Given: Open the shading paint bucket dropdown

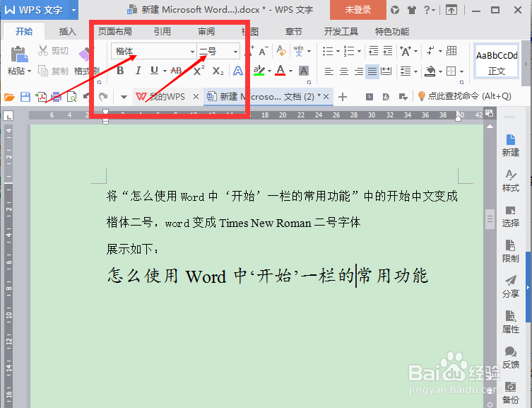Looking at the screenshot, I should (x=440, y=71).
